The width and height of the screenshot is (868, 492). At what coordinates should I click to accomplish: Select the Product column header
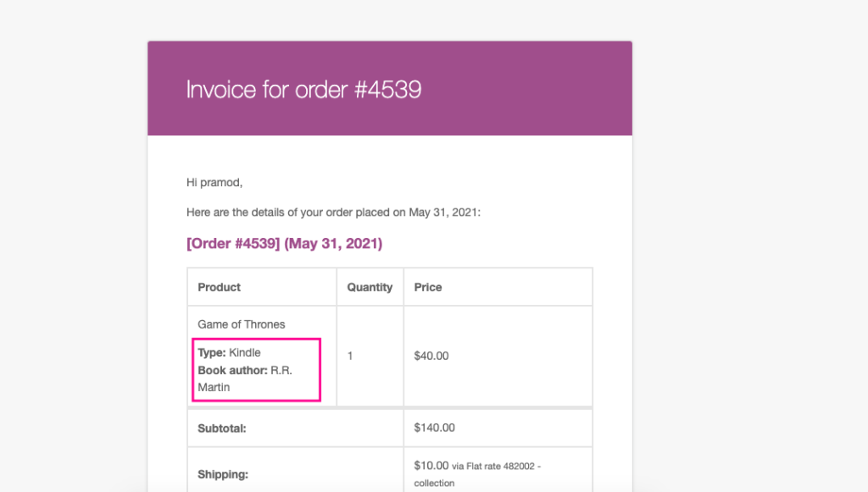[x=220, y=287]
